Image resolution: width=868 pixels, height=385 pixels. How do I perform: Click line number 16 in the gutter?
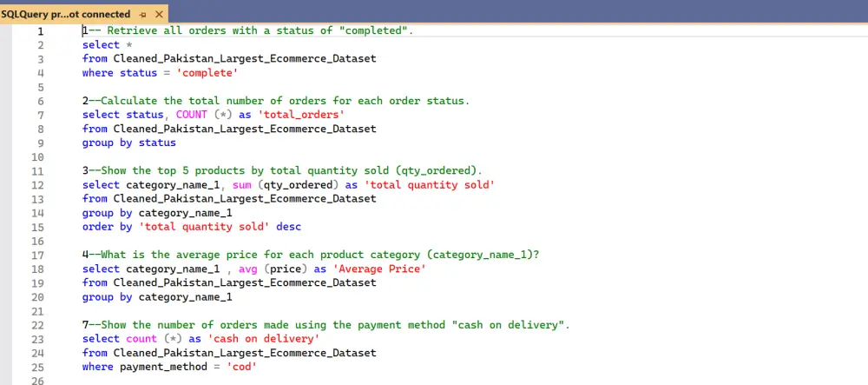tap(37, 241)
